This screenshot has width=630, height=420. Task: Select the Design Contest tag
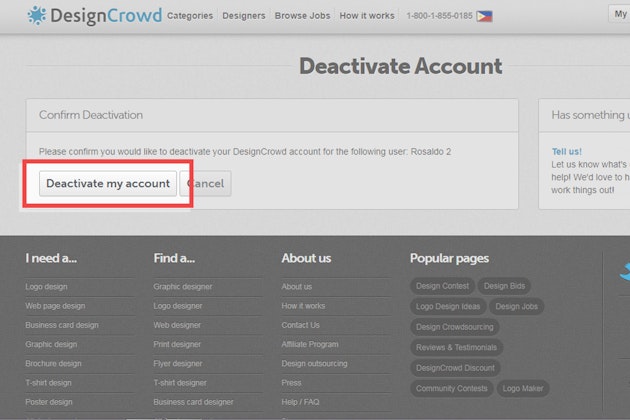(442, 286)
